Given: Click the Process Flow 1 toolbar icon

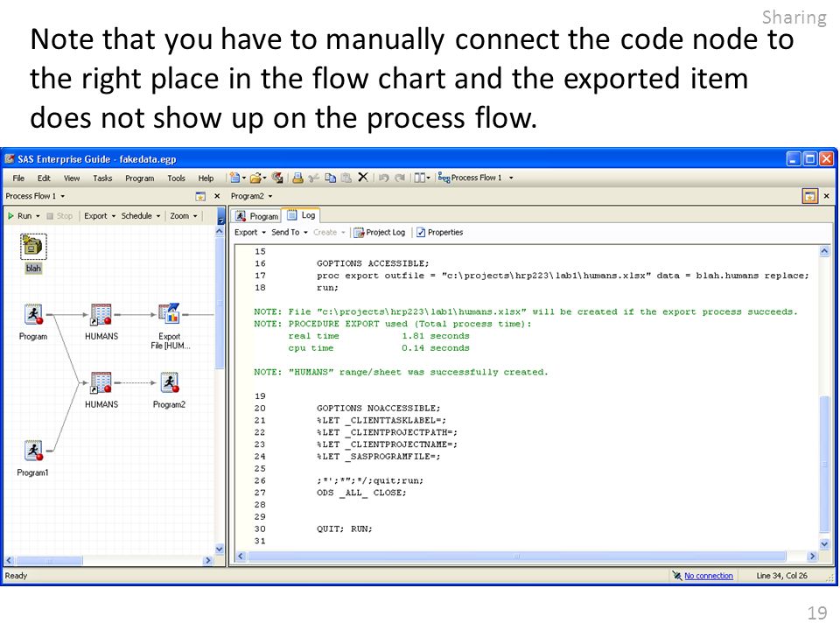Looking at the screenshot, I should pyautogui.click(x=444, y=178).
